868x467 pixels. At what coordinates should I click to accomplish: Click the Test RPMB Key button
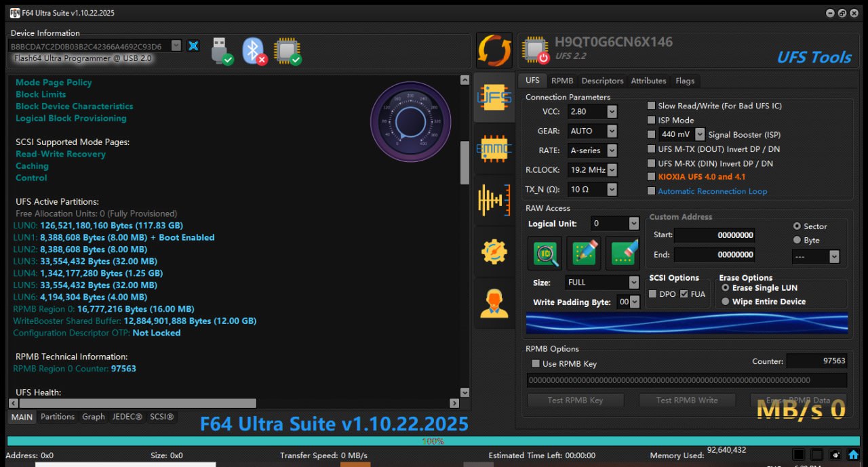point(575,400)
